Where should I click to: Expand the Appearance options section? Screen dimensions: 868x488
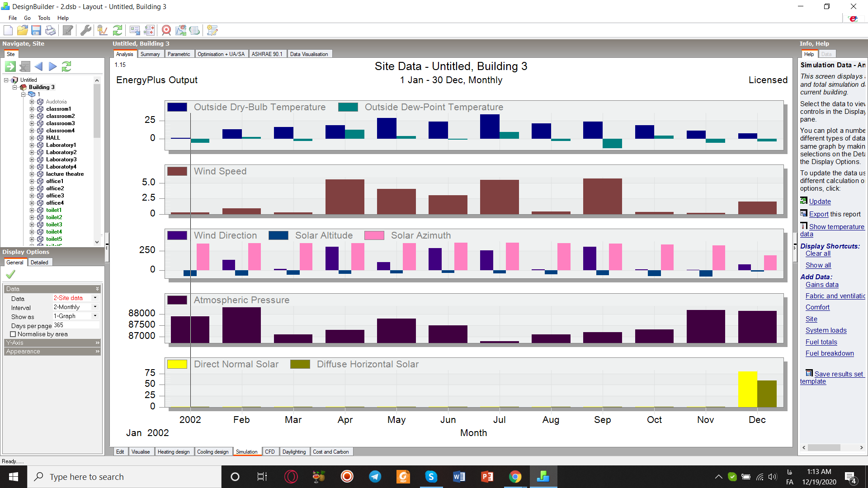point(52,351)
